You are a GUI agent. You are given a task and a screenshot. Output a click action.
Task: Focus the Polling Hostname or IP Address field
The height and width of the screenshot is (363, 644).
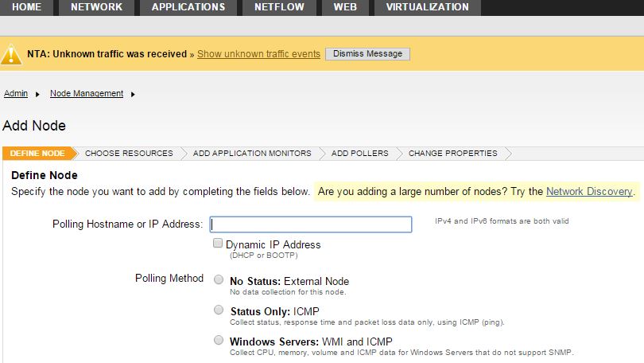click(x=311, y=224)
